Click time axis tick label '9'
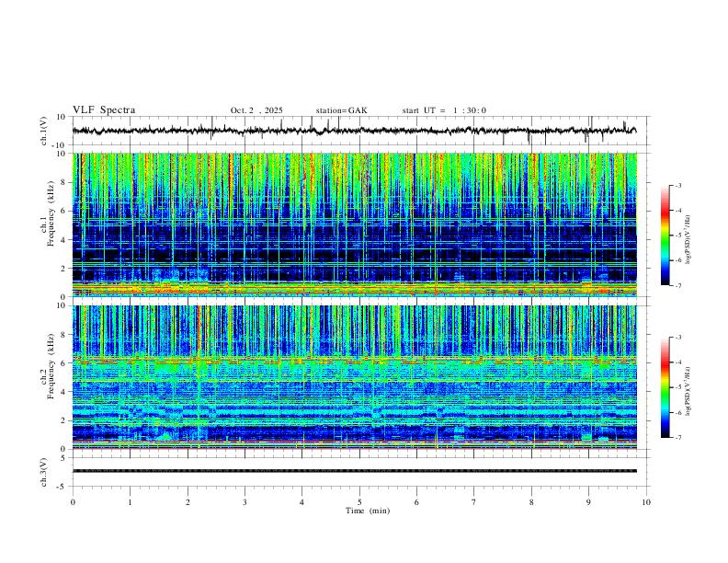The height and width of the screenshot is (563, 728). coord(588,502)
